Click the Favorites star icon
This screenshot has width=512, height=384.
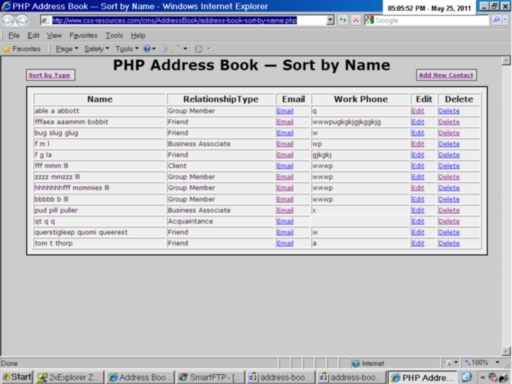click(6, 49)
